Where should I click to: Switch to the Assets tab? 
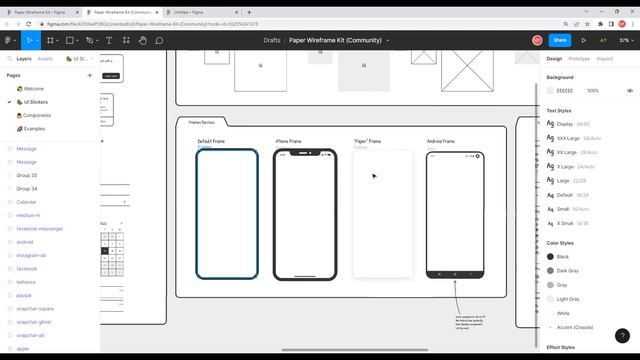pyautogui.click(x=45, y=59)
